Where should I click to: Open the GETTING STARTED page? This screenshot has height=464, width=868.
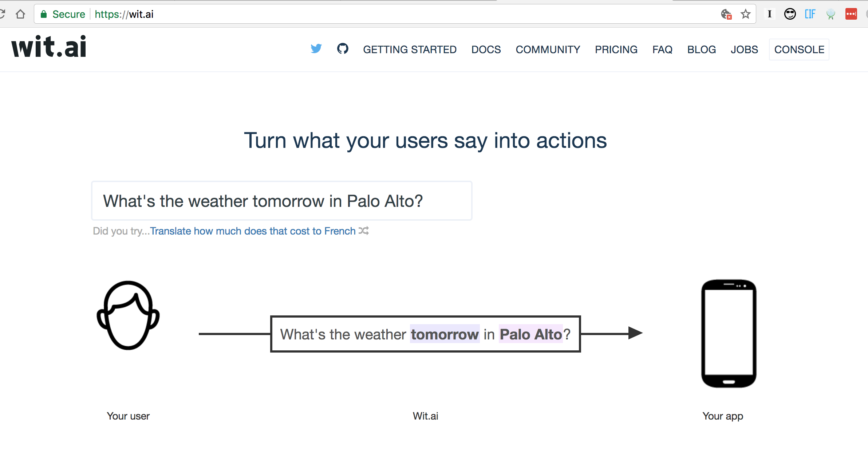tap(410, 50)
